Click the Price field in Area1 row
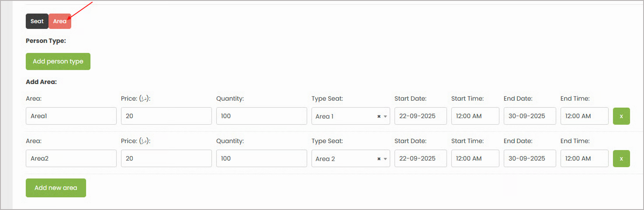 click(x=166, y=116)
